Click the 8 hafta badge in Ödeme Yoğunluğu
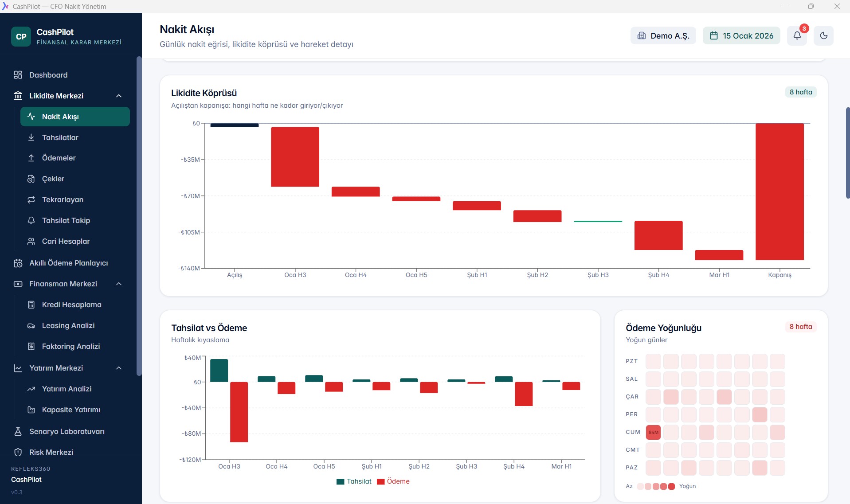This screenshot has width=850, height=504. click(x=801, y=327)
